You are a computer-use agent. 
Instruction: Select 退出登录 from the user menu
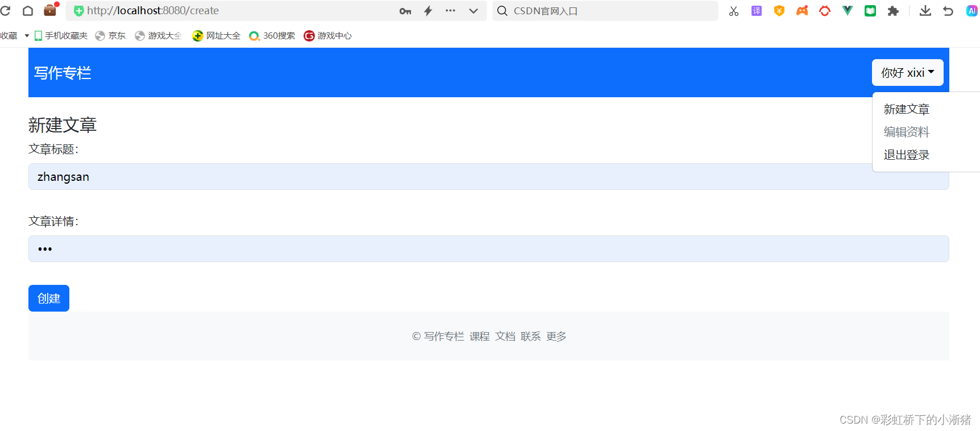tap(906, 155)
